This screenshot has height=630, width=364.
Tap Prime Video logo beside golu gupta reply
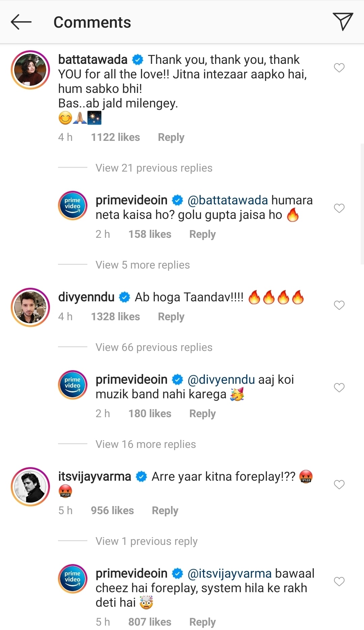73,205
